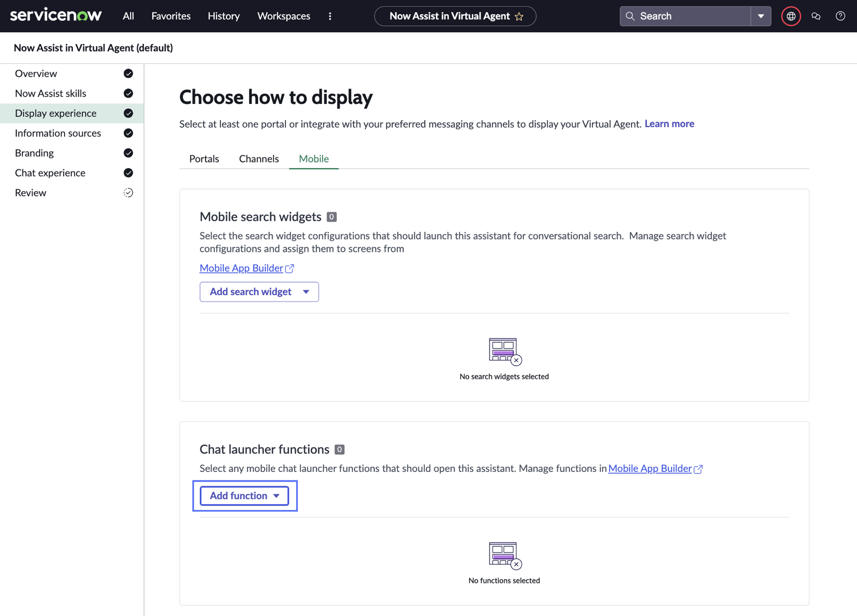Open the Learn more link
857x616 pixels.
669,124
